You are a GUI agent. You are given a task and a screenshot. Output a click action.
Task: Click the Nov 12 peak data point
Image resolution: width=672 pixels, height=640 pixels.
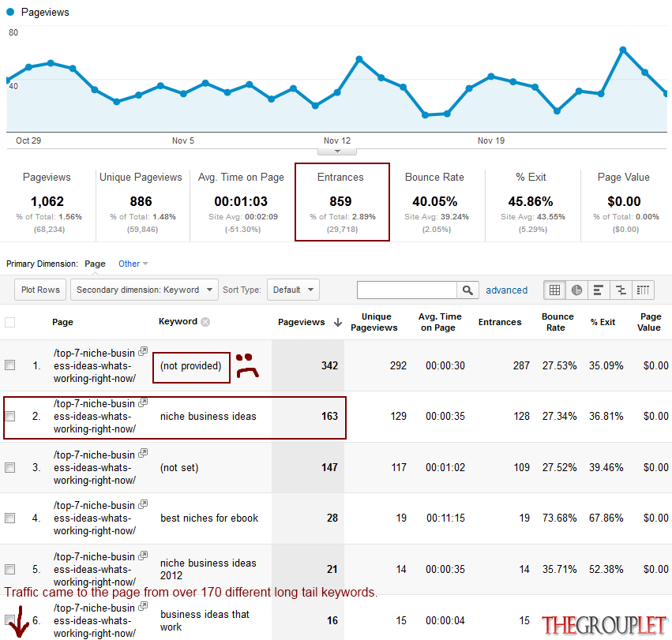(359, 58)
